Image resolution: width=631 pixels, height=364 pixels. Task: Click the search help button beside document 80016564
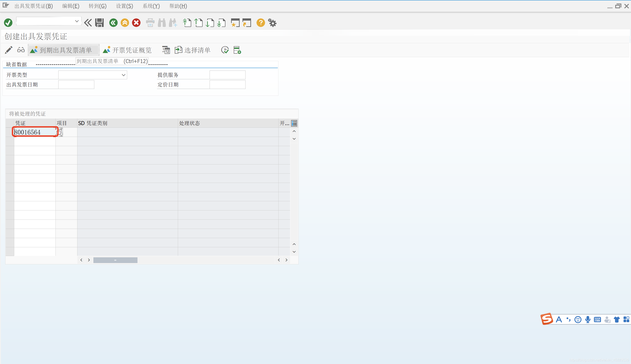(x=60, y=132)
